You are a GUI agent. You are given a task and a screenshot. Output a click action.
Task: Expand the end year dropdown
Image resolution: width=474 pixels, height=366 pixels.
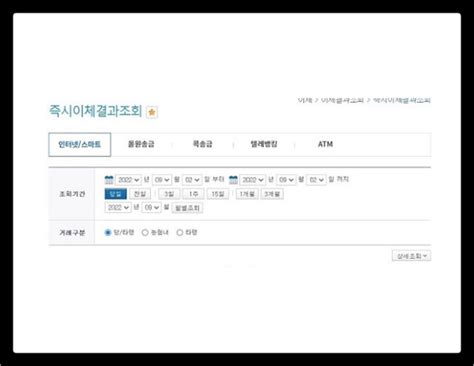253,180
